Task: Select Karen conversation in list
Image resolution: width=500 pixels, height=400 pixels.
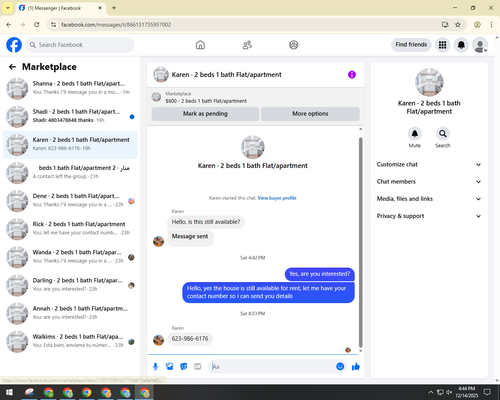Action: click(x=70, y=145)
